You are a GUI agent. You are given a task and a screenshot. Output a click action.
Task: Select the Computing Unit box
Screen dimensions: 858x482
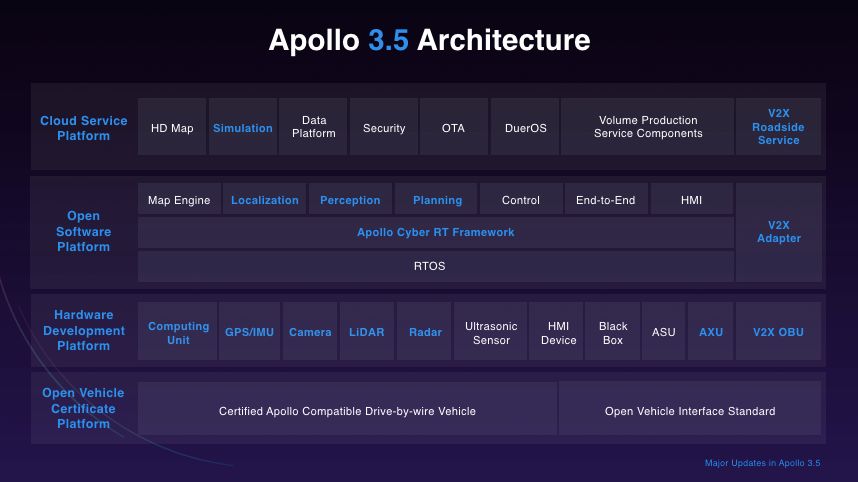(x=178, y=332)
